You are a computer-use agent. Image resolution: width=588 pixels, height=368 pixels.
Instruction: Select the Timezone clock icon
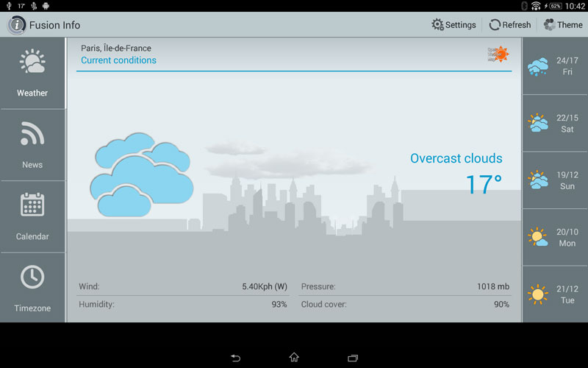point(32,277)
